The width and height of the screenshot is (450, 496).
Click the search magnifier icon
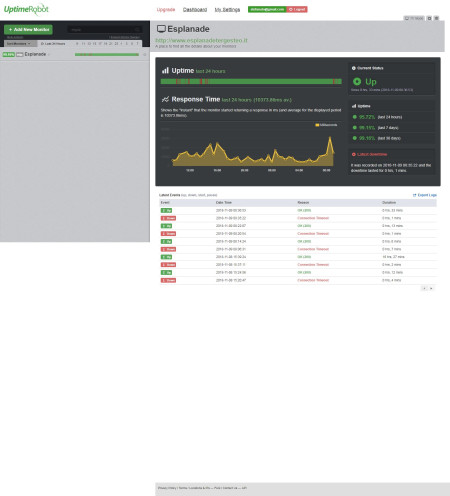click(137, 30)
